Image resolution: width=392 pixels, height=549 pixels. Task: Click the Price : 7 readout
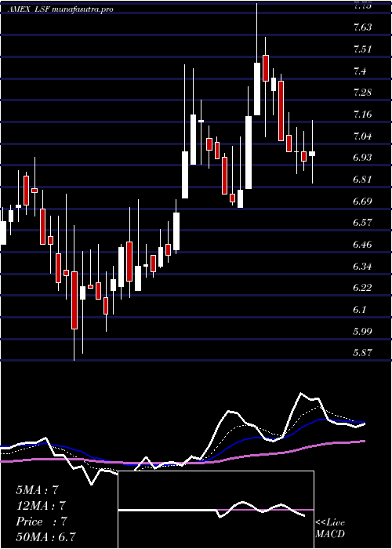(x=41, y=522)
